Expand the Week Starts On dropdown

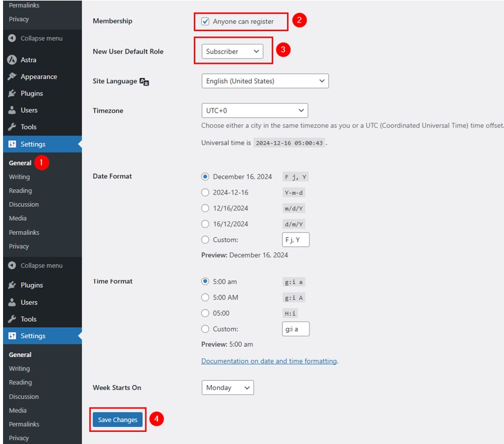click(x=227, y=387)
